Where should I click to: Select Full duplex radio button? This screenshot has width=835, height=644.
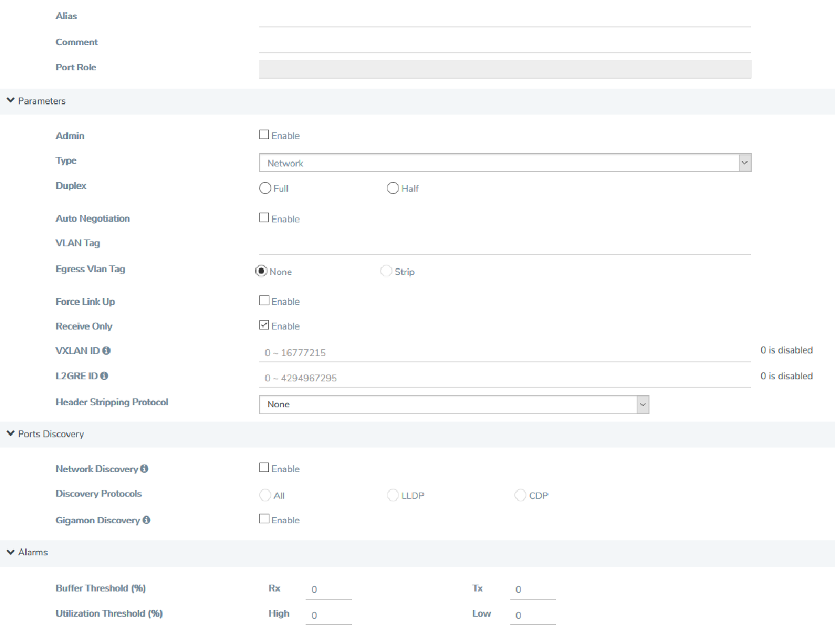click(265, 188)
